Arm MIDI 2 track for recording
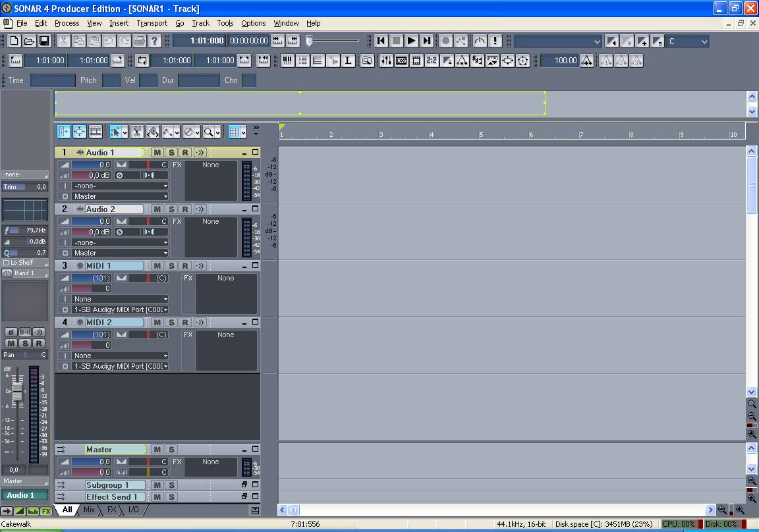 click(185, 322)
